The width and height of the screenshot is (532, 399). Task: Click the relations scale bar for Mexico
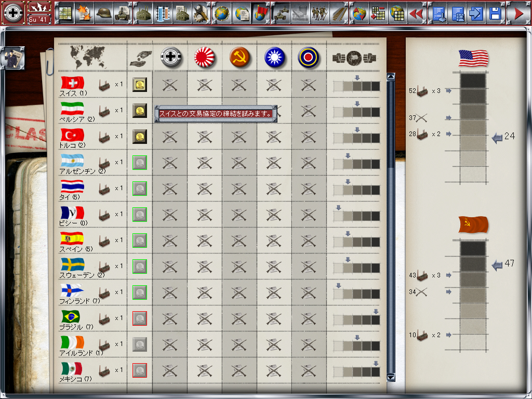[x=356, y=371]
